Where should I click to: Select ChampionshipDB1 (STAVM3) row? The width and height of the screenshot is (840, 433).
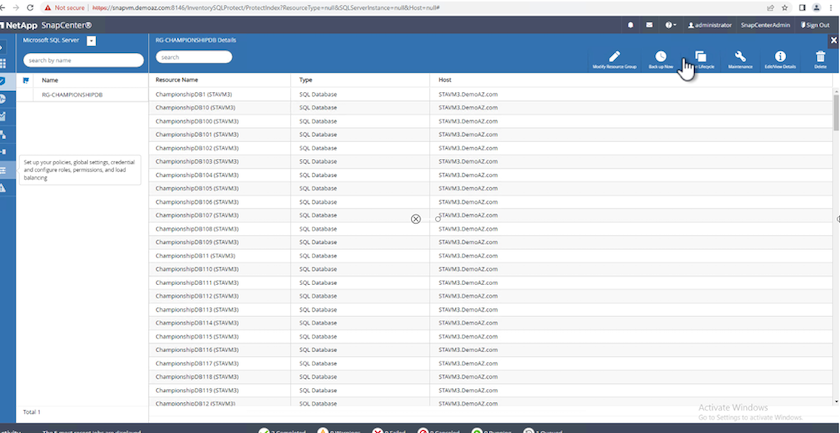coord(490,94)
